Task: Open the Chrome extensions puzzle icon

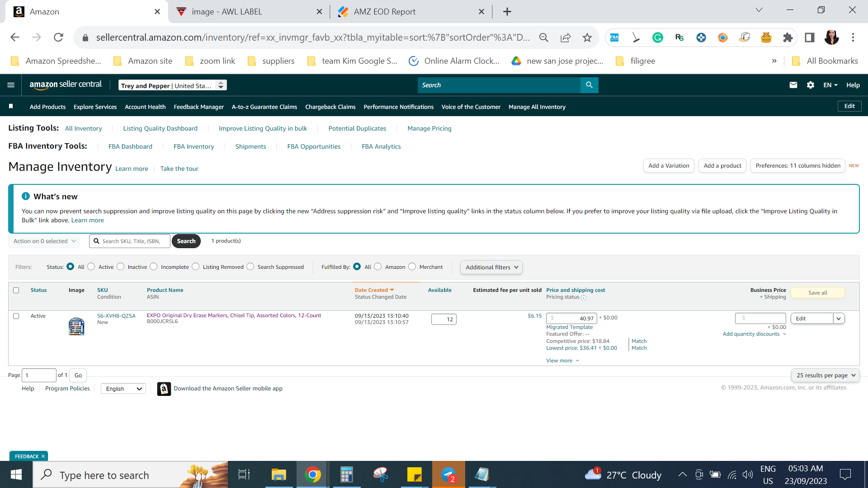Action: pyautogui.click(x=788, y=38)
